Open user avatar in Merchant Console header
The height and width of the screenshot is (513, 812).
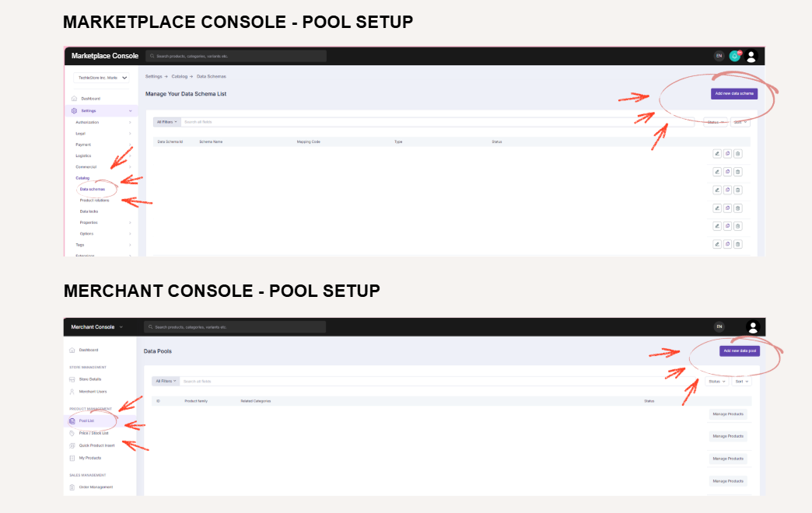(x=752, y=327)
